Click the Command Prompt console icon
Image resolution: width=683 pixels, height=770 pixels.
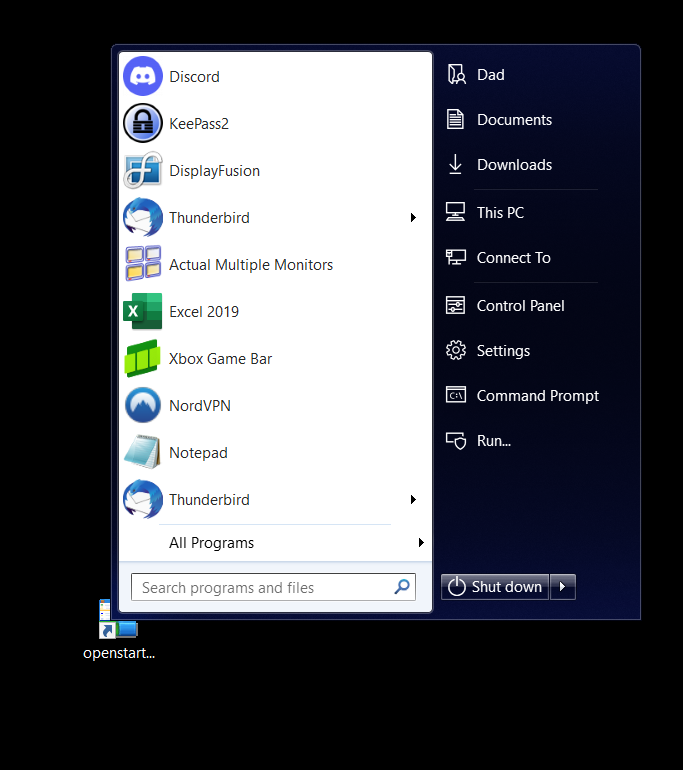pyautogui.click(x=456, y=395)
